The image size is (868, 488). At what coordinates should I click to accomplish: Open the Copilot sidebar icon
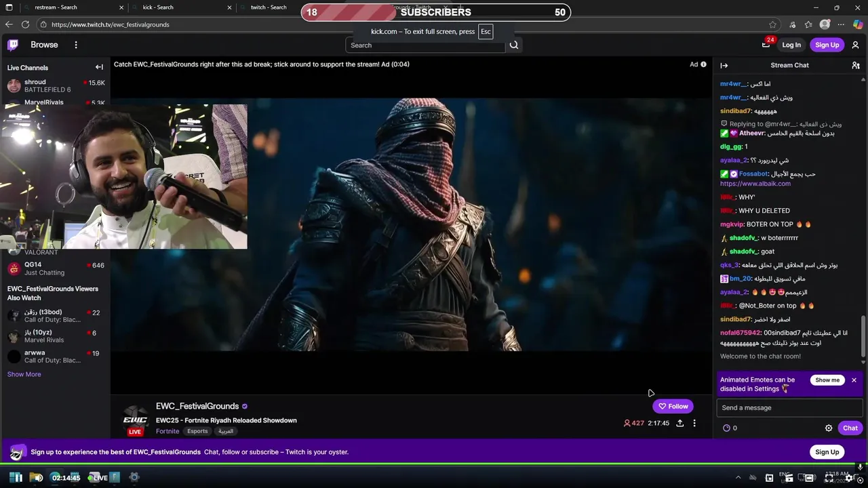tap(858, 24)
